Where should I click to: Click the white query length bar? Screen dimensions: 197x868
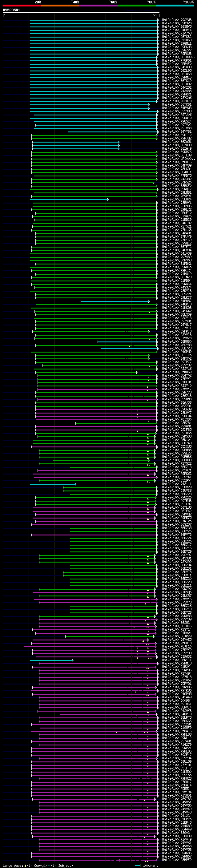[x=81, y=13]
